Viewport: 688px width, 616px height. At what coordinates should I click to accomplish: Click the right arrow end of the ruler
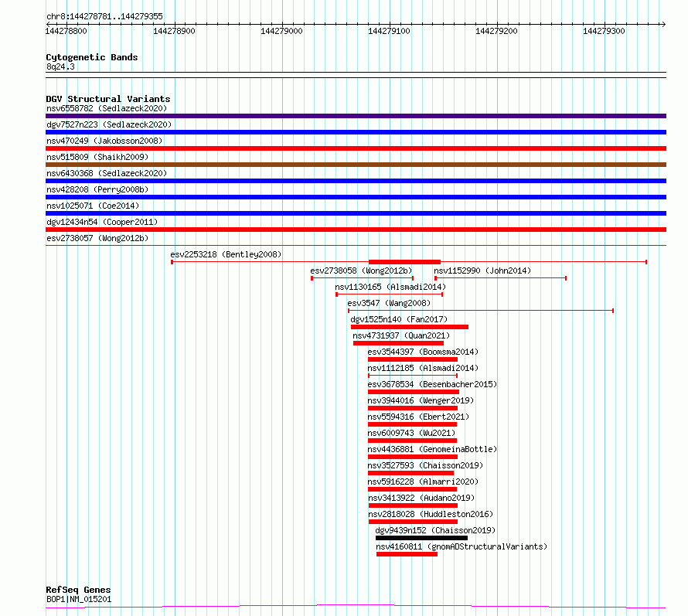coord(663,24)
